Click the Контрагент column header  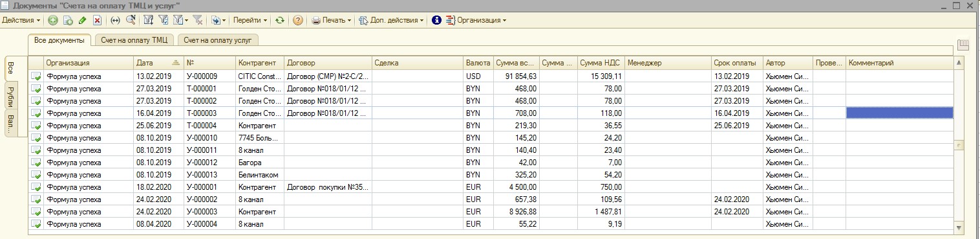(260, 63)
